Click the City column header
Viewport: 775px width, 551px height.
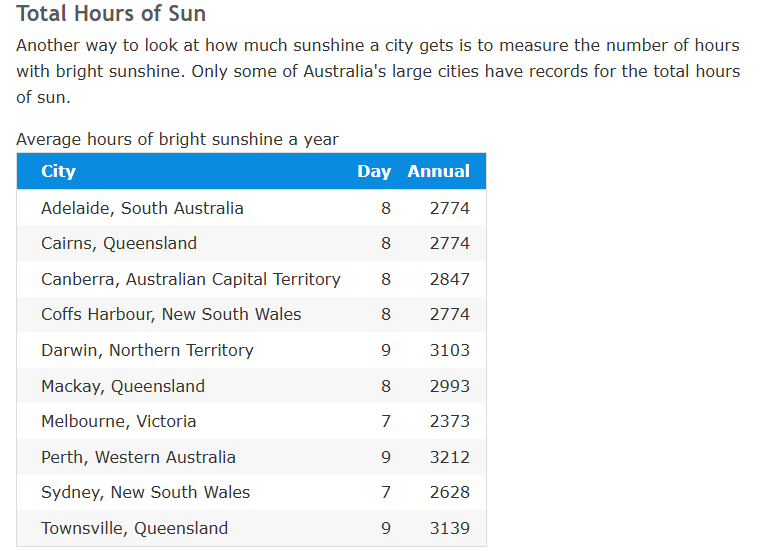click(x=58, y=171)
